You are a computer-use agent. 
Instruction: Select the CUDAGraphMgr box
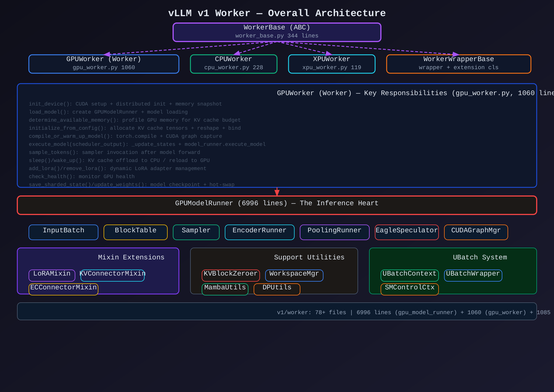coord(476,232)
